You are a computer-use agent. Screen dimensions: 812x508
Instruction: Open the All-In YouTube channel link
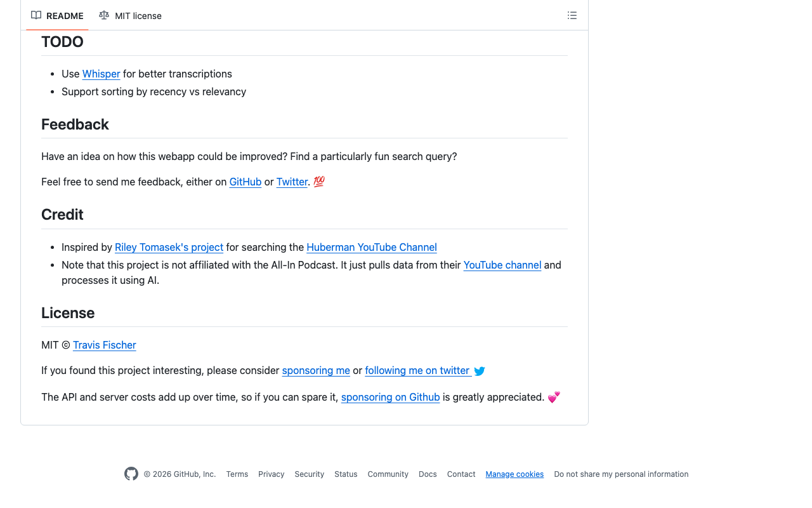(x=502, y=265)
